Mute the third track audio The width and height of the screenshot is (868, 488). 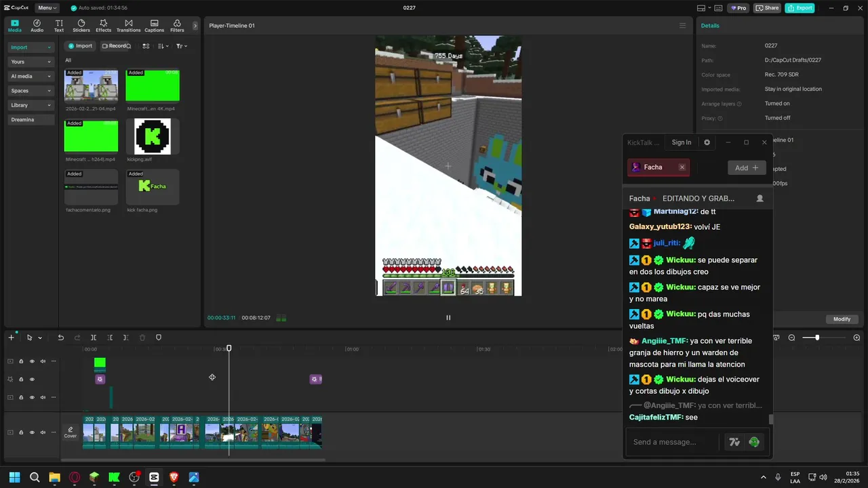point(43,397)
